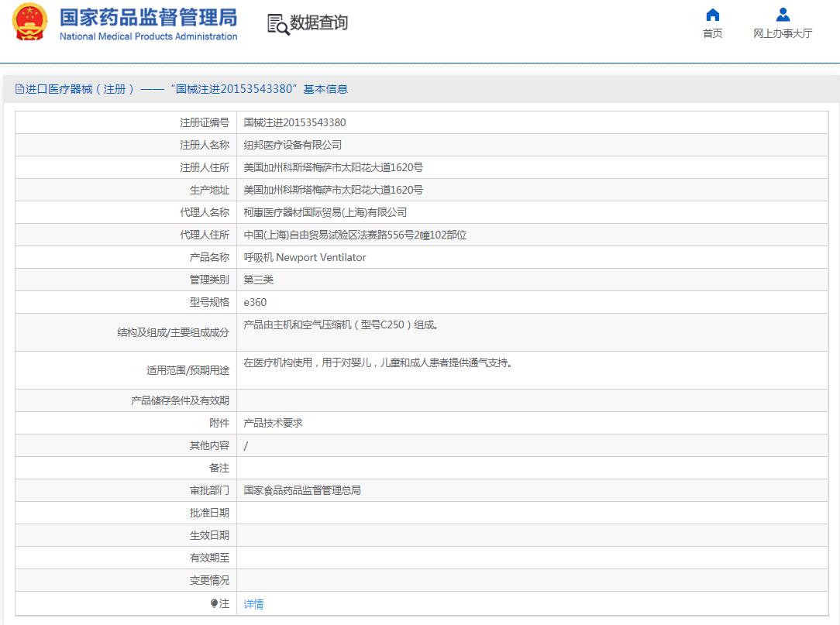
Task: Click the 数据查询 heading text
Action: pos(318,23)
